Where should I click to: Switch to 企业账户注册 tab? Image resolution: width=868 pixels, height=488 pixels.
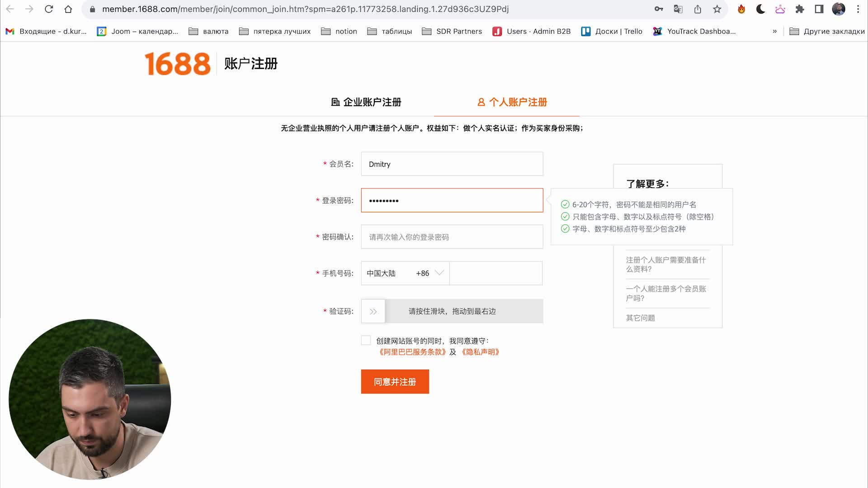(x=366, y=102)
